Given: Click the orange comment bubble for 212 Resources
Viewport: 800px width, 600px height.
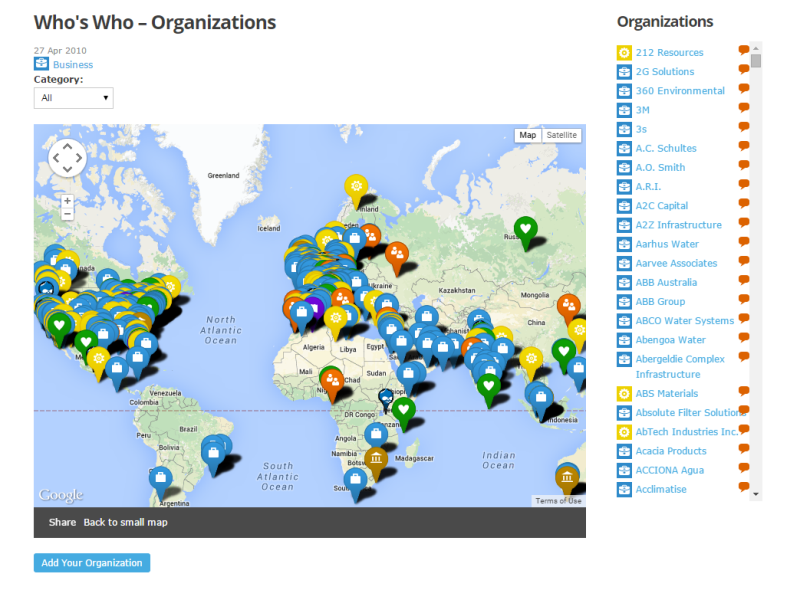Looking at the screenshot, I should coord(744,50).
